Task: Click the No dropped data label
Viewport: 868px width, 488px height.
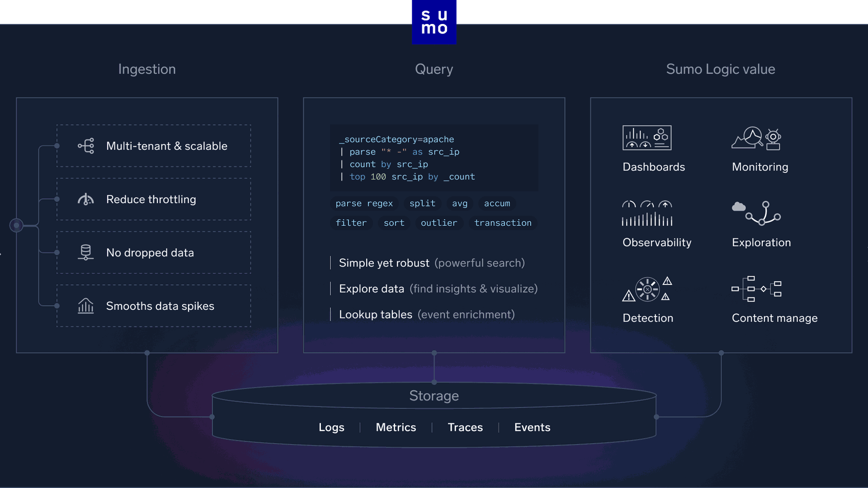Action: 150,253
